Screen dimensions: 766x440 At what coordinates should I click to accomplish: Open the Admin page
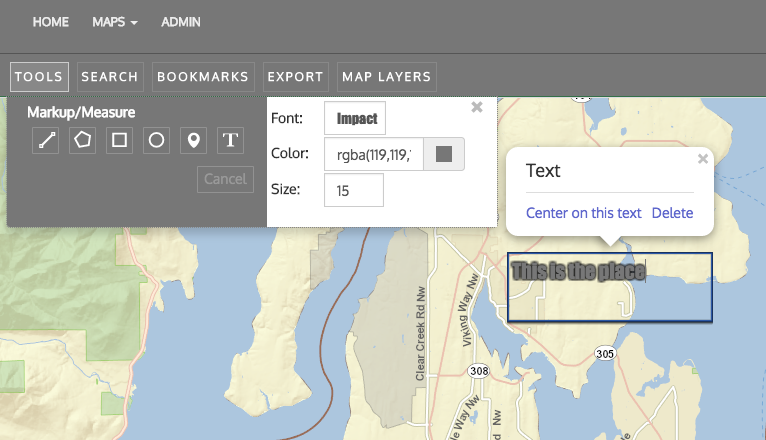(x=181, y=22)
